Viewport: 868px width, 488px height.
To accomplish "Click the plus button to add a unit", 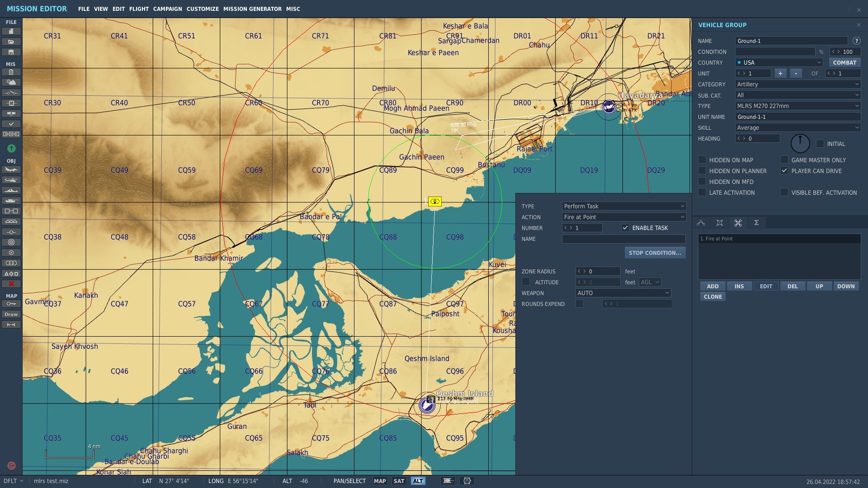I will coord(780,73).
